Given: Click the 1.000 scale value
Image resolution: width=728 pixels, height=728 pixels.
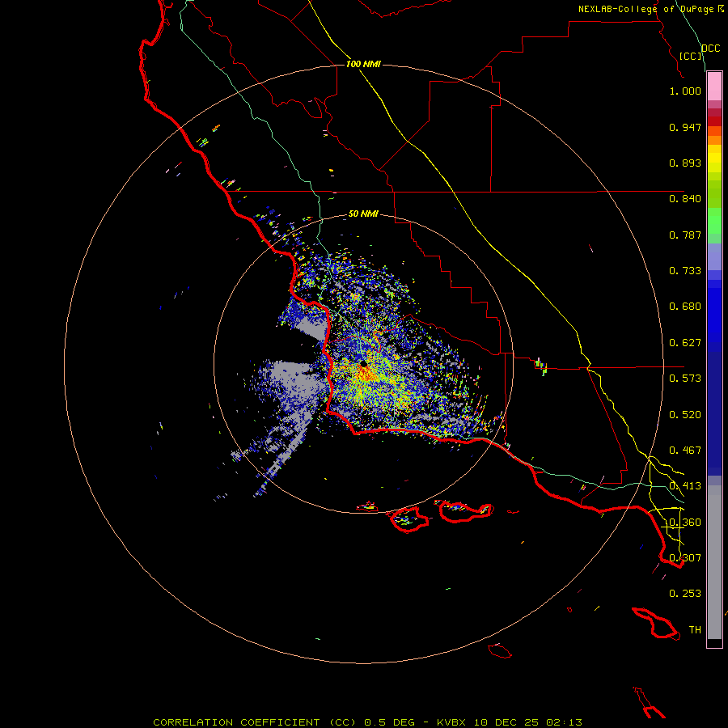Looking at the screenshot, I should click(x=685, y=91).
